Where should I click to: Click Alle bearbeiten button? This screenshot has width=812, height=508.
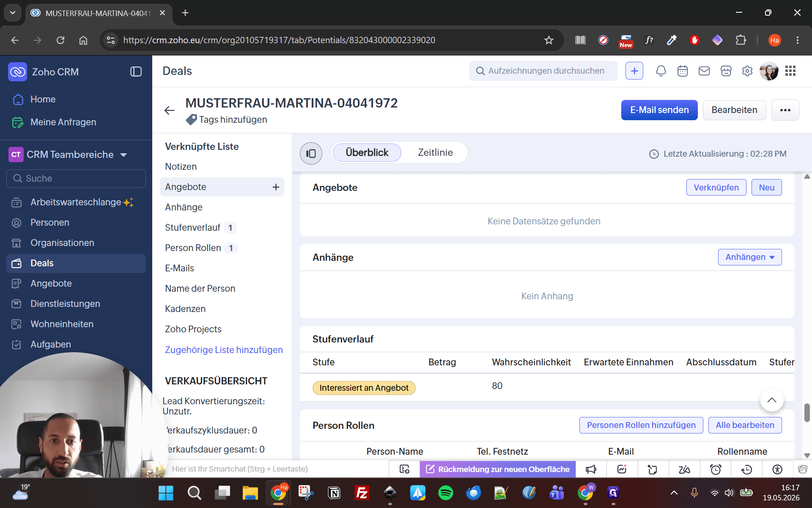click(745, 425)
